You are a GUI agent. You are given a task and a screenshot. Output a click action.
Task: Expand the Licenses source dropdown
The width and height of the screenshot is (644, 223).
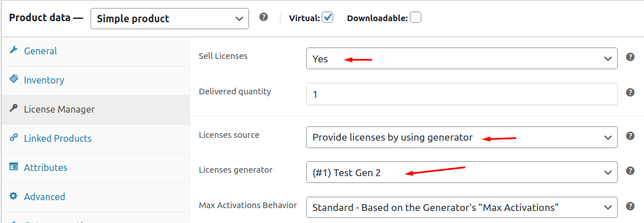coord(461,137)
